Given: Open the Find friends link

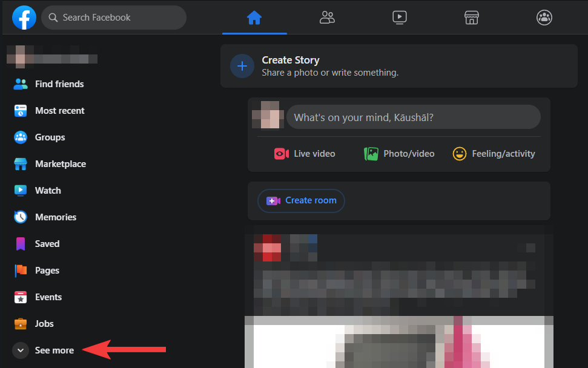Looking at the screenshot, I should click(59, 84).
